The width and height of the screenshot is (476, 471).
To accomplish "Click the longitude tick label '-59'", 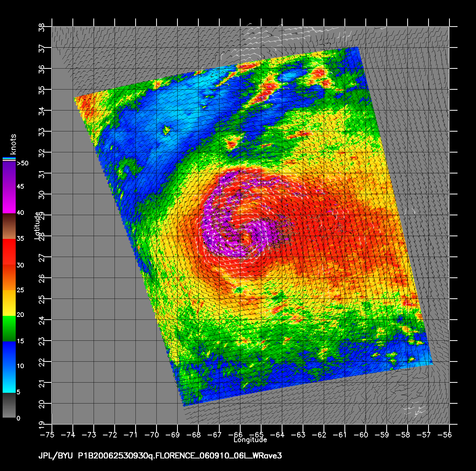I will 382,435.
